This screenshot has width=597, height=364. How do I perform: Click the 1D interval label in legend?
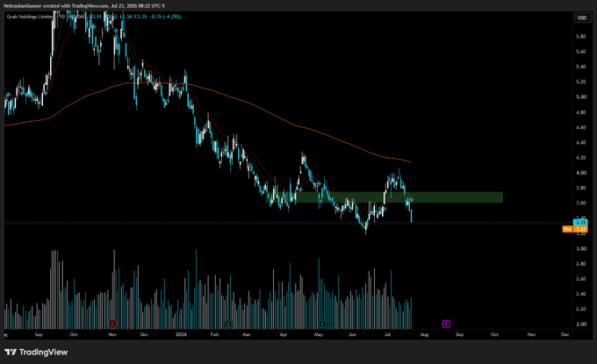[61, 17]
